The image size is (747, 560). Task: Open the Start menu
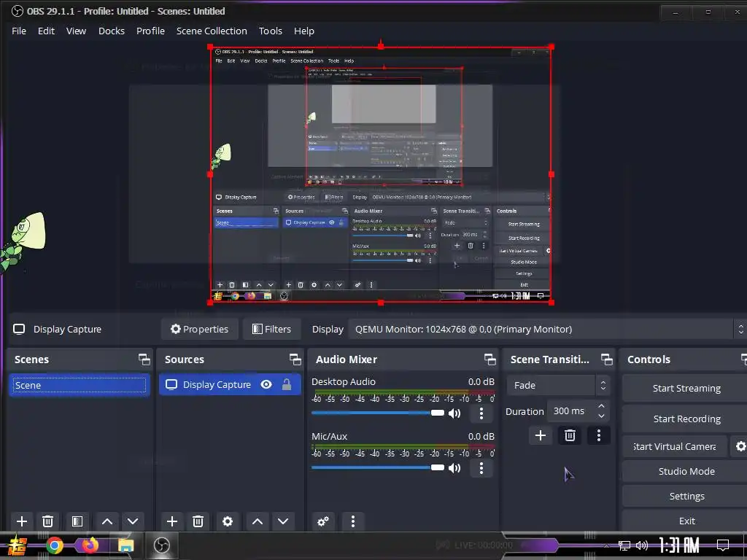click(x=18, y=545)
